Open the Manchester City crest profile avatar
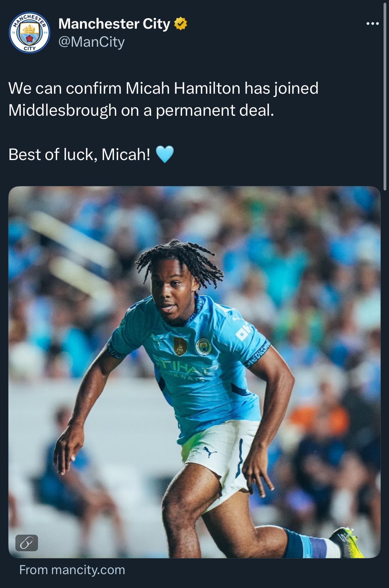 click(x=30, y=33)
